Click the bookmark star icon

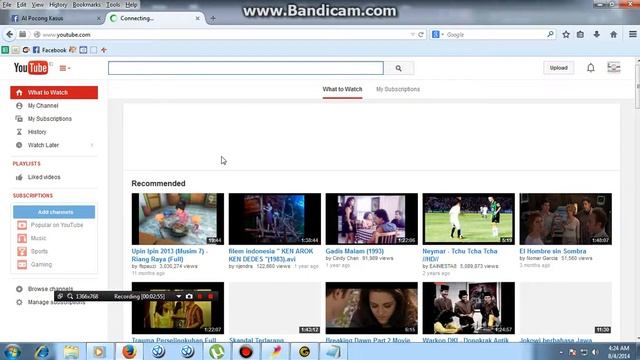566,35
